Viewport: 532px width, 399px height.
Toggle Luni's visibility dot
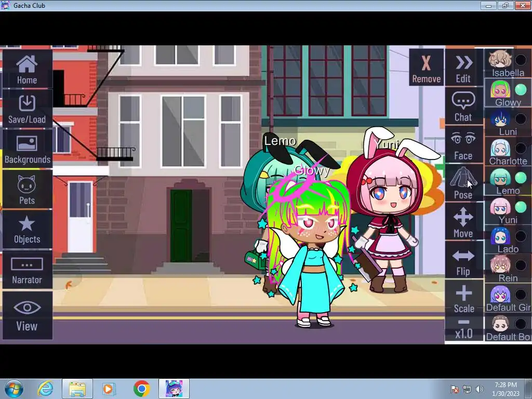click(521, 119)
